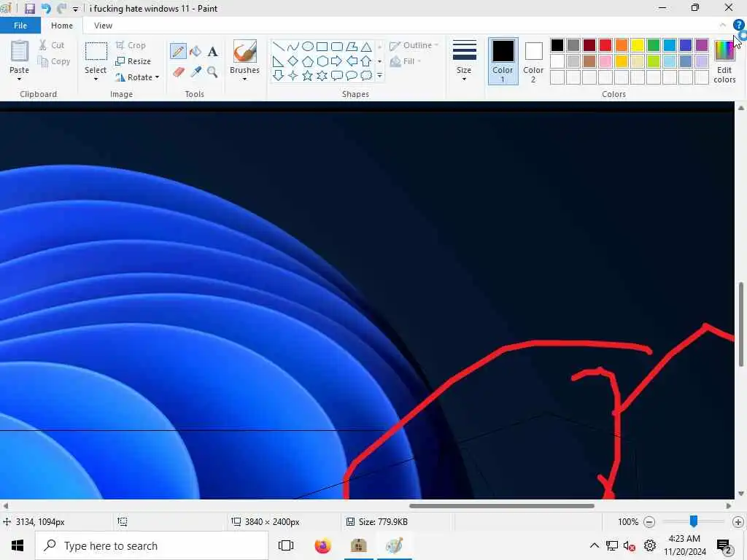Pick the yellow color swatch
The image size is (747, 560).
coord(638,45)
